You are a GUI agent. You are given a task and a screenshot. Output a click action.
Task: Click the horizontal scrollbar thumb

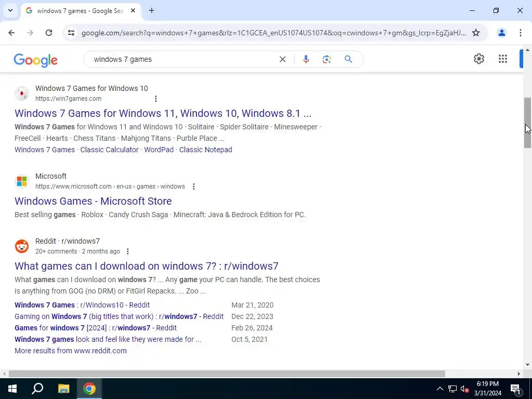tap(227, 374)
